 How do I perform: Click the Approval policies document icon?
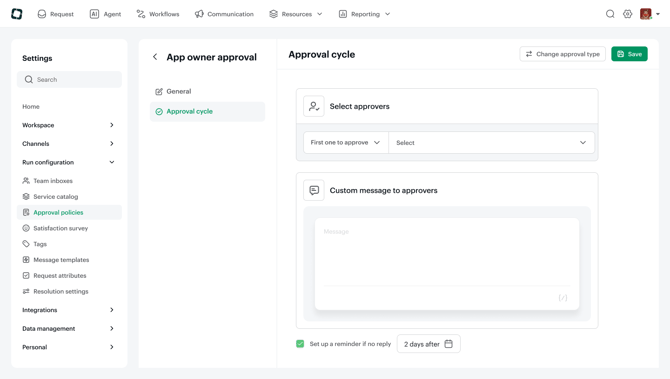pos(26,212)
